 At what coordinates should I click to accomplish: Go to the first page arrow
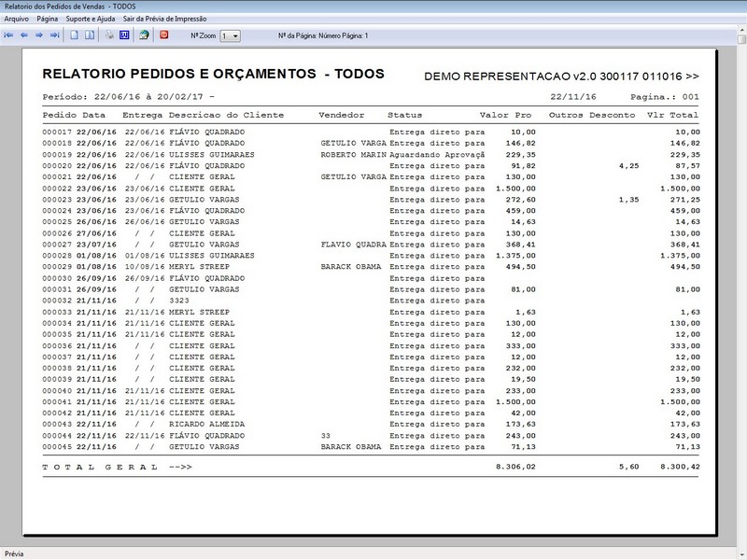[9, 35]
